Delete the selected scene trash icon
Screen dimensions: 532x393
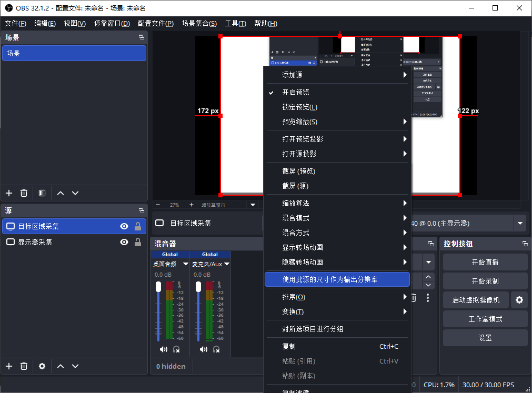[24, 193]
